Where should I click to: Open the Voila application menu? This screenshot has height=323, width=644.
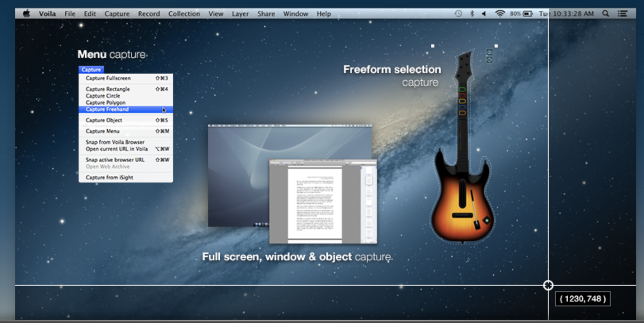(x=47, y=13)
